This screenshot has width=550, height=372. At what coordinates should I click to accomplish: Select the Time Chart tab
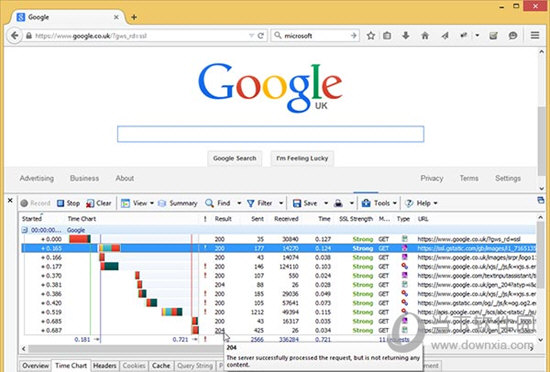(x=71, y=366)
